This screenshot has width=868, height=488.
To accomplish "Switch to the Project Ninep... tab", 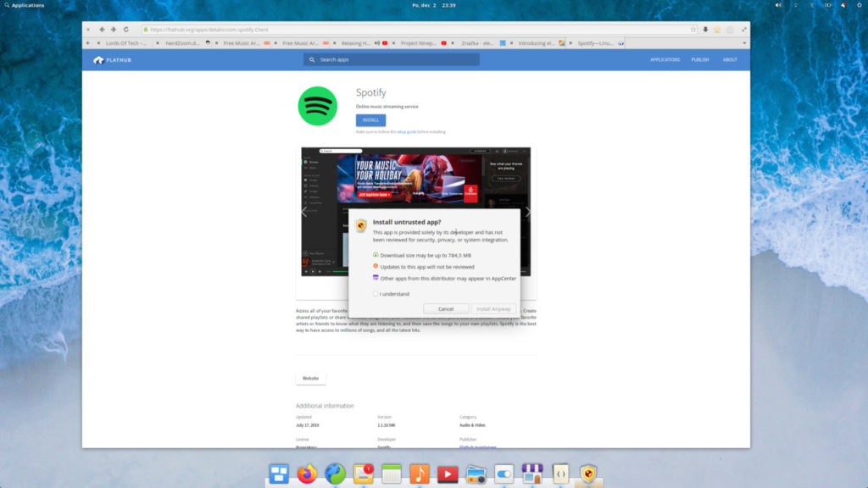I will point(418,43).
